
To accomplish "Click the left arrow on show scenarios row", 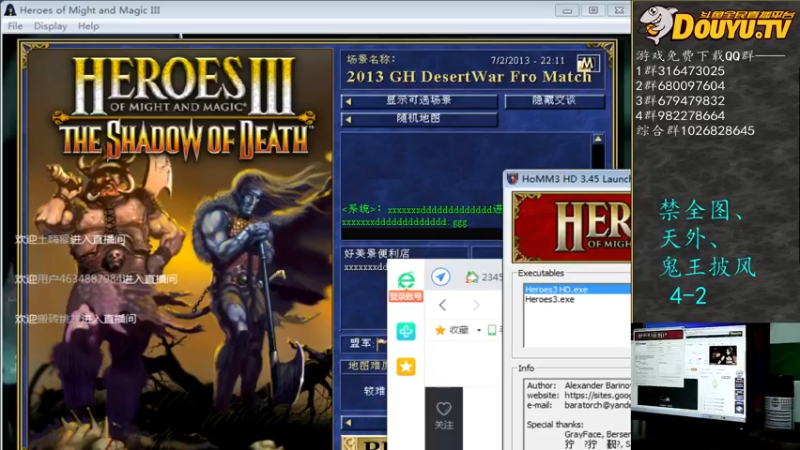I will [x=348, y=101].
